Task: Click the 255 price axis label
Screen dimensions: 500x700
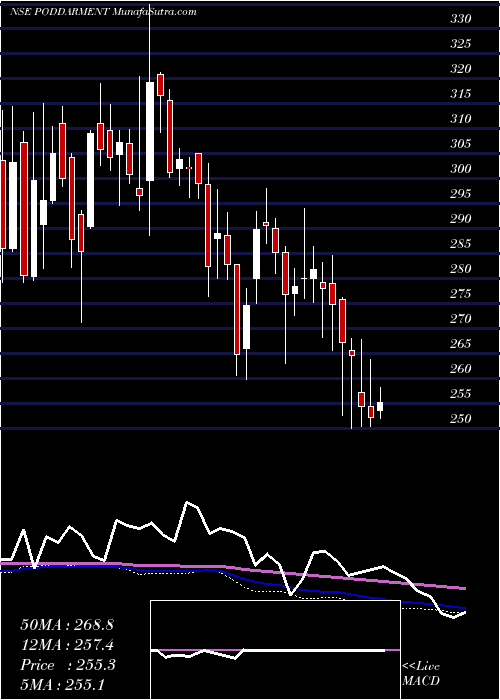Action: [x=460, y=394]
